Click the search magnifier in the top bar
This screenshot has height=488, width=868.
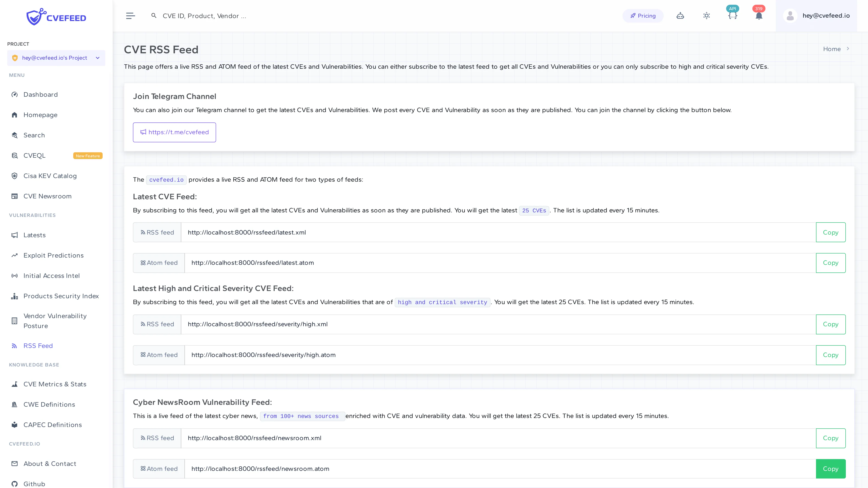pyautogui.click(x=154, y=16)
